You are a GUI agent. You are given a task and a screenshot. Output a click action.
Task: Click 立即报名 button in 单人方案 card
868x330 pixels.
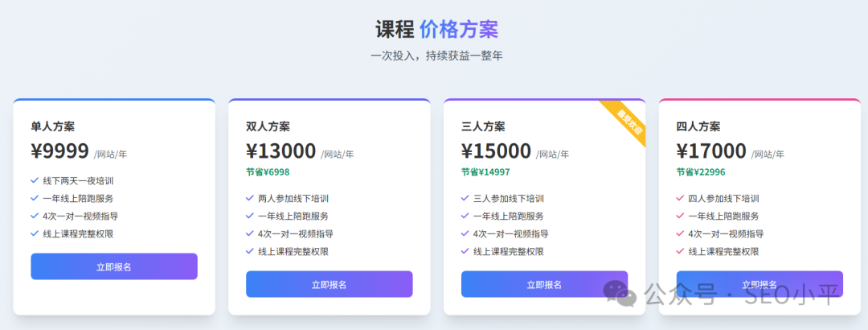click(114, 266)
